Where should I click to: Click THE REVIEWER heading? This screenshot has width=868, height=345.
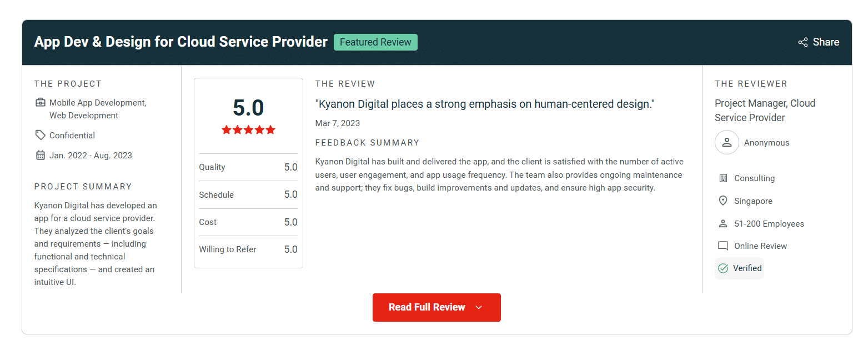coord(751,84)
